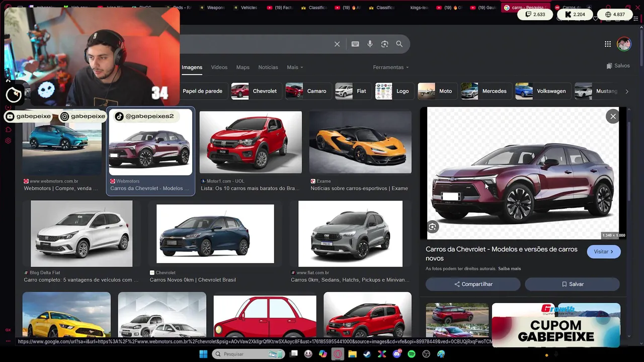Switch to the Vídeos tab
644x362 pixels.
(x=219, y=67)
